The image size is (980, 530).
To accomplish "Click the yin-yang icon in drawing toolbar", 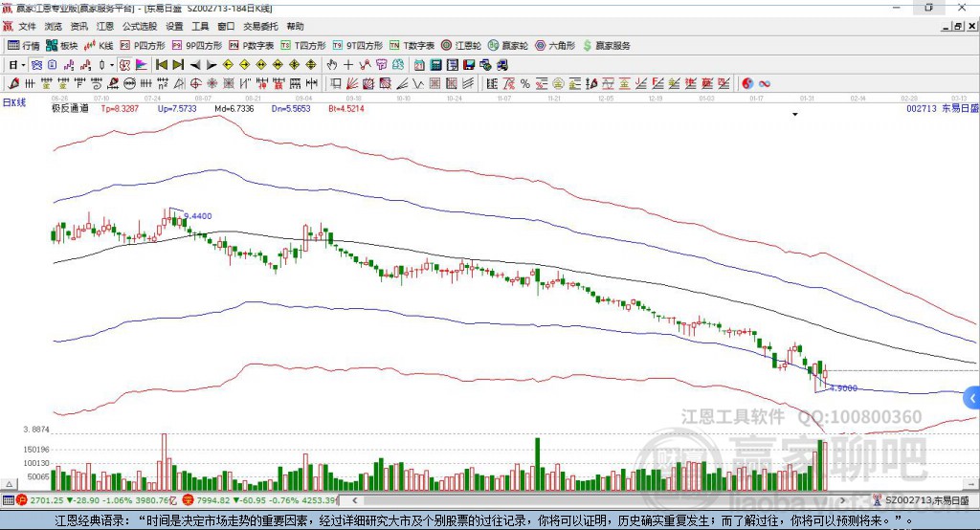I will point(746,84).
